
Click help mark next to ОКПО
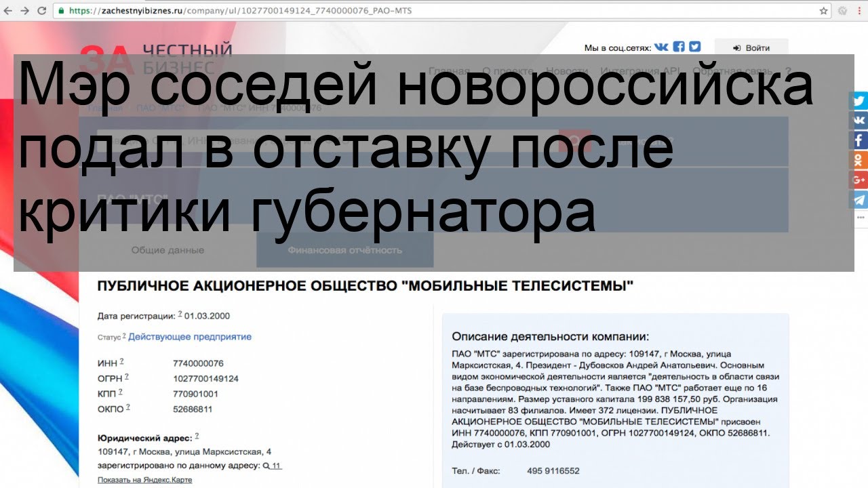[x=127, y=407]
